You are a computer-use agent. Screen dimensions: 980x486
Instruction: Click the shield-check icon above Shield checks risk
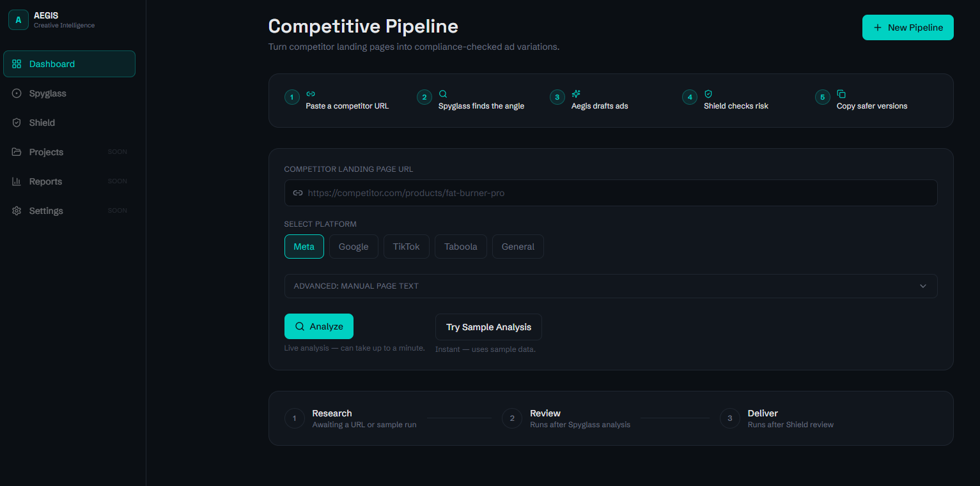coord(708,94)
